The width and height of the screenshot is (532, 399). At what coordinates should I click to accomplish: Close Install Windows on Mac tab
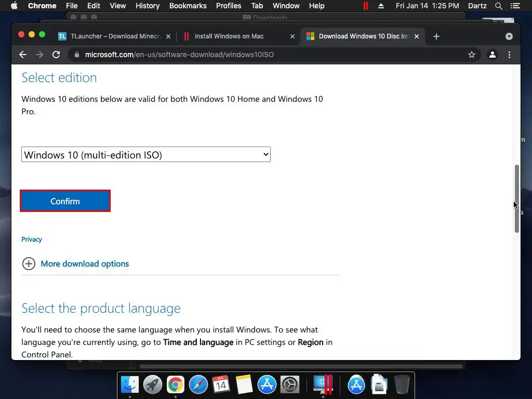[x=292, y=36]
